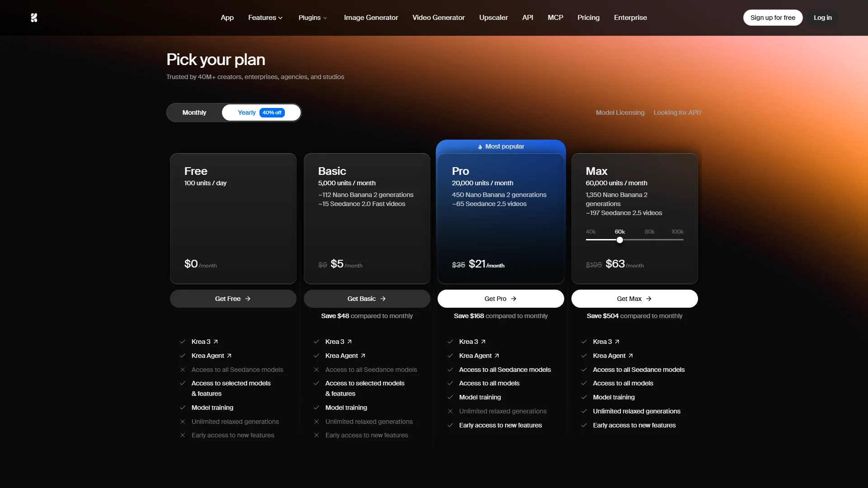Click the Get Pro button
Viewport: 868px width, 488px height.
click(x=500, y=299)
